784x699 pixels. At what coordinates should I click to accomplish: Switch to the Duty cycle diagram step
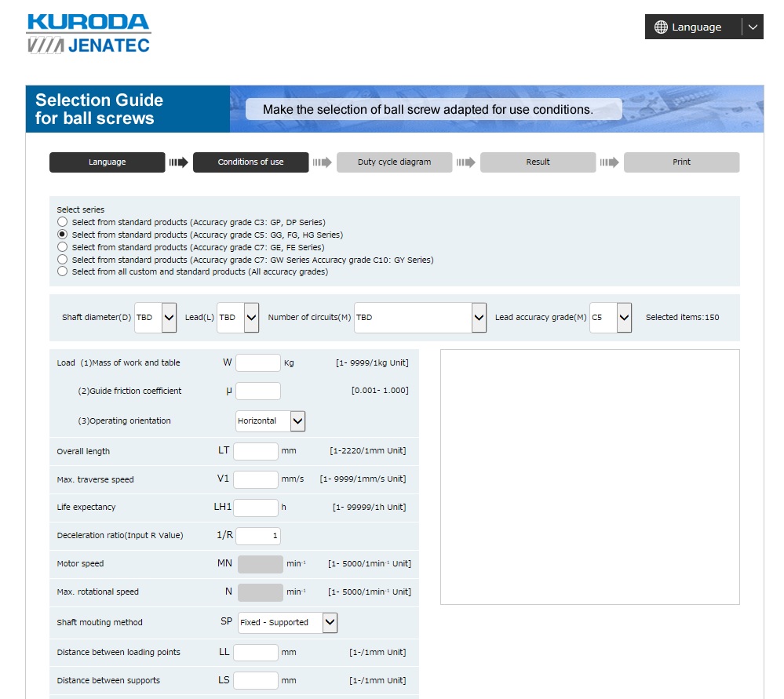click(394, 162)
